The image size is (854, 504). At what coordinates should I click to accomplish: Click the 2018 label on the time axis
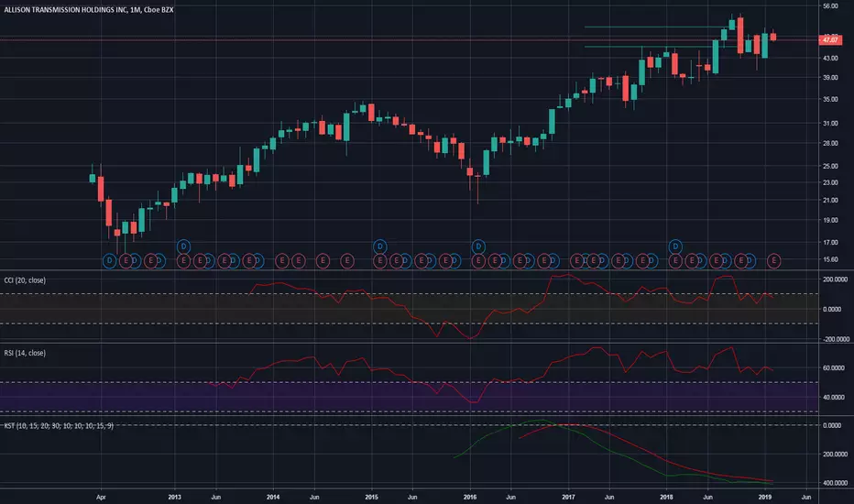coord(666,497)
